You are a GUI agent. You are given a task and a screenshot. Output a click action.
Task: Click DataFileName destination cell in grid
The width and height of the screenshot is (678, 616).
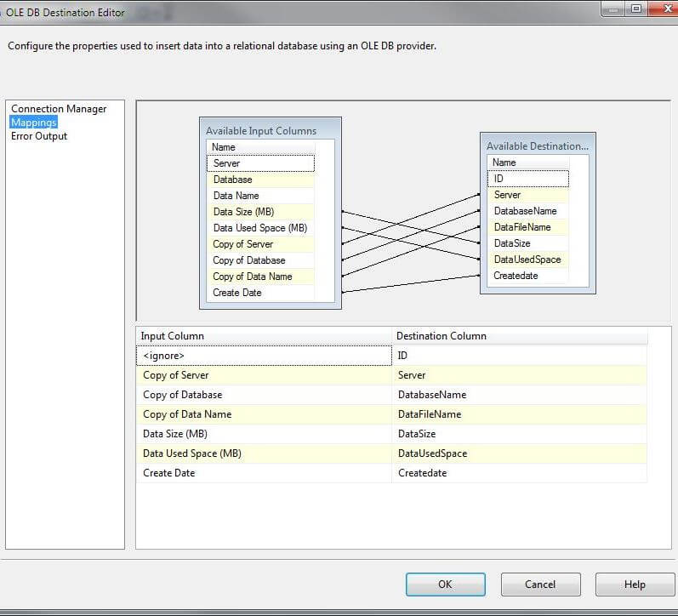pyautogui.click(x=520, y=414)
